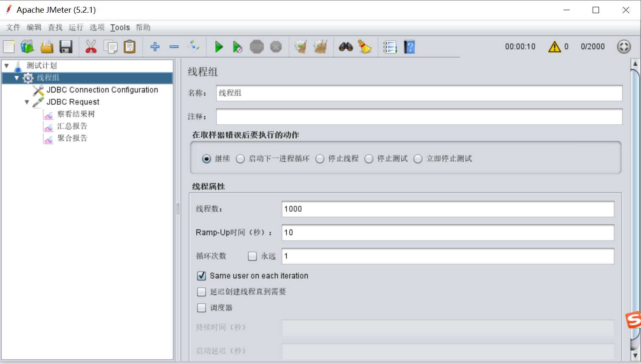
Task: Click the Cut scissors icon
Action: click(x=91, y=47)
